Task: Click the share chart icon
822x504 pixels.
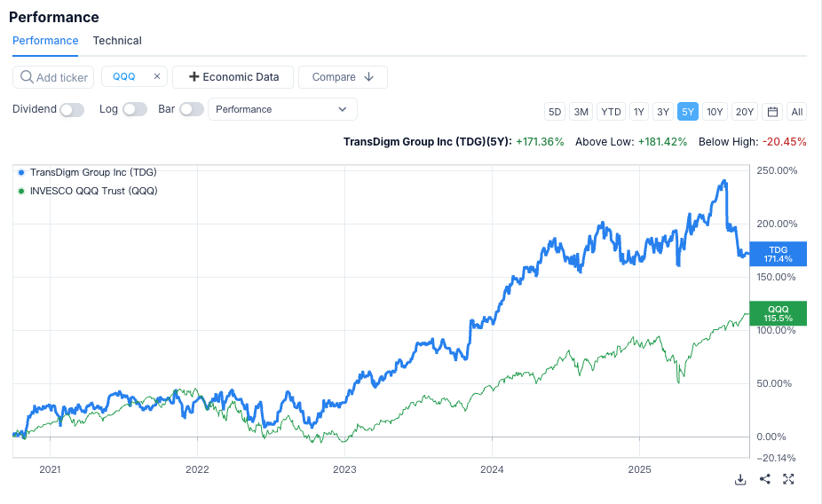Action: tap(764, 479)
